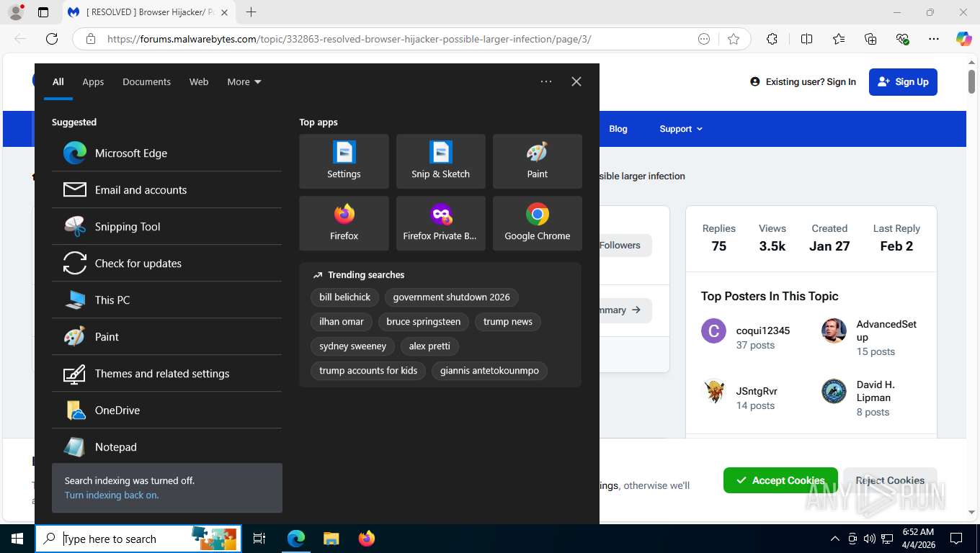
Task: Open OneDrive from suggestions
Action: [x=166, y=410]
